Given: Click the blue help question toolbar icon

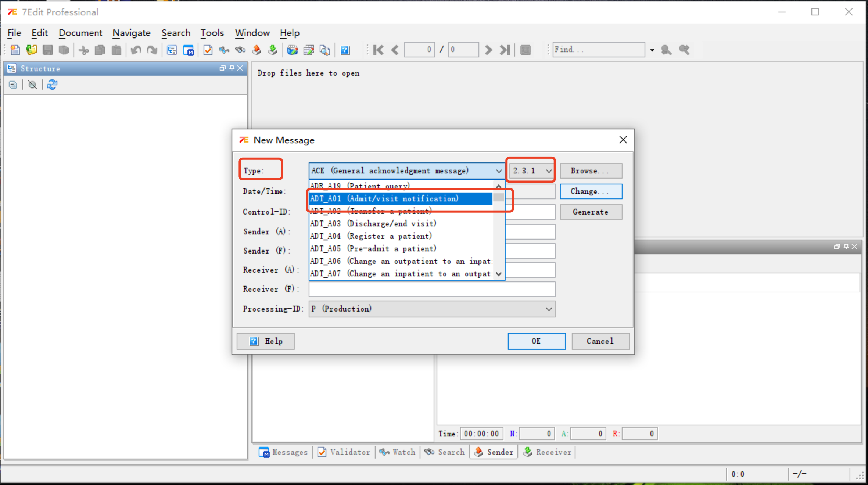Looking at the screenshot, I should (x=345, y=50).
